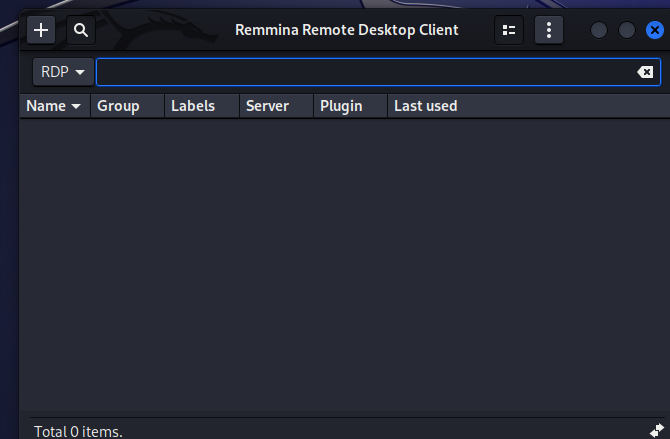Screen dimensions: 670x439
Task: Open the RDP protocol dropdown
Action: 63,72
